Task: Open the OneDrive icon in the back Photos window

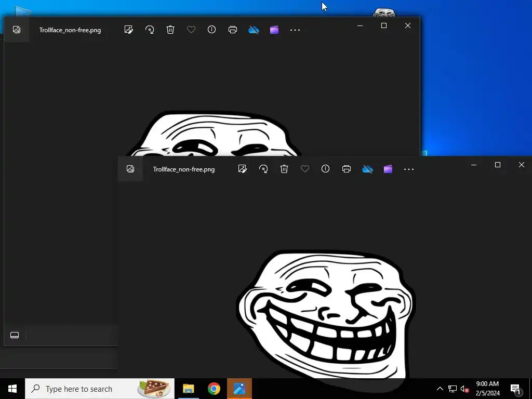Action: point(254,30)
